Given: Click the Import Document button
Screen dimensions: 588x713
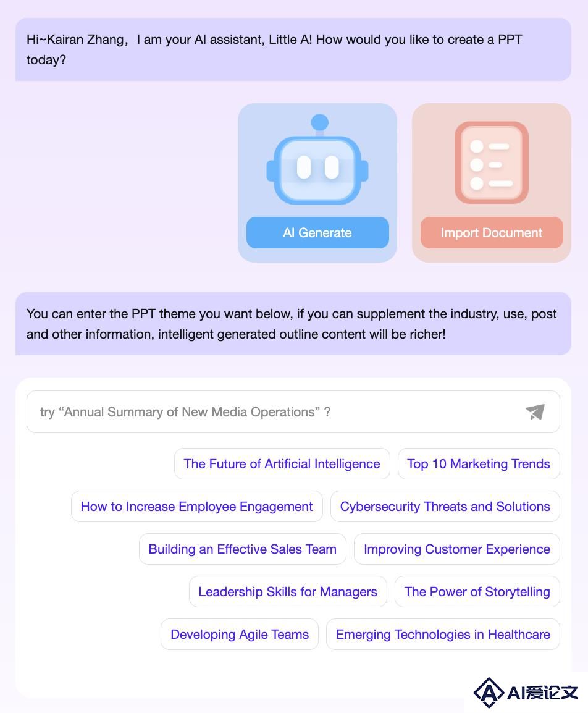Looking at the screenshot, I should coord(492,233).
